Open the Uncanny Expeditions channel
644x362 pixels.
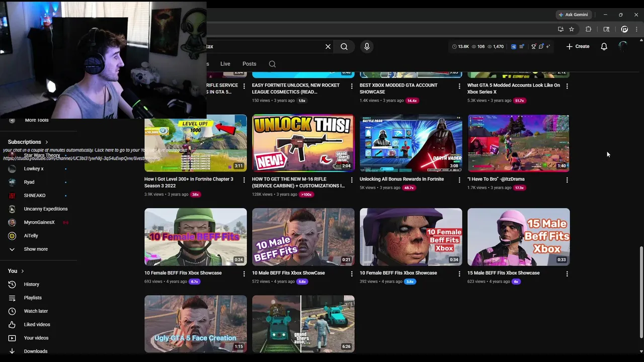[x=38, y=209]
